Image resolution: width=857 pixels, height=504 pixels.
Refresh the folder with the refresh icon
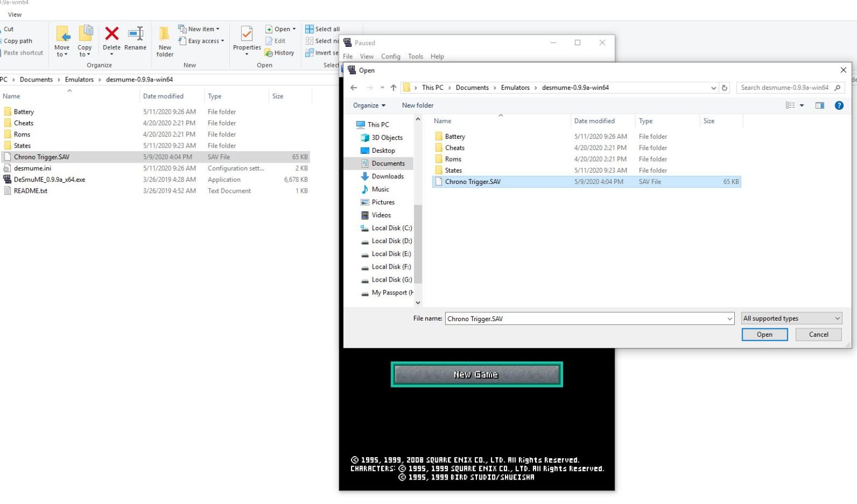point(724,88)
